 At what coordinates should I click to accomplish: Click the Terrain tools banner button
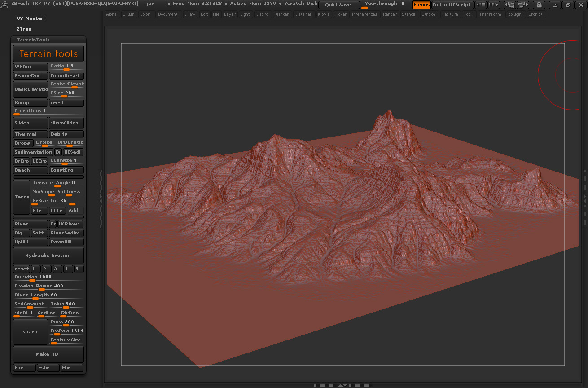point(48,53)
